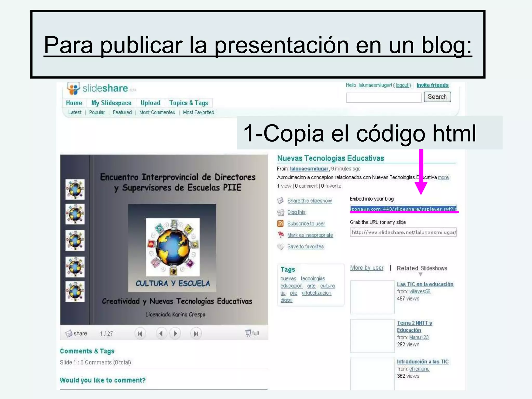
Task: Open the My Slidespace tab
Action: tap(111, 103)
